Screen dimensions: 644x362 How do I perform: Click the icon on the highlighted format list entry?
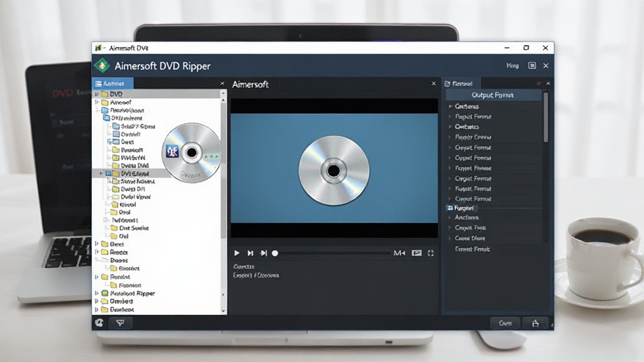click(x=450, y=208)
